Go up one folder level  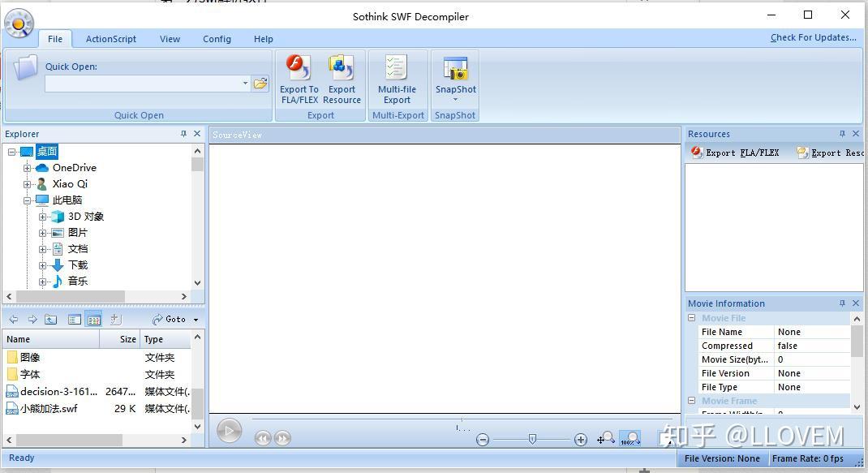point(51,320)
